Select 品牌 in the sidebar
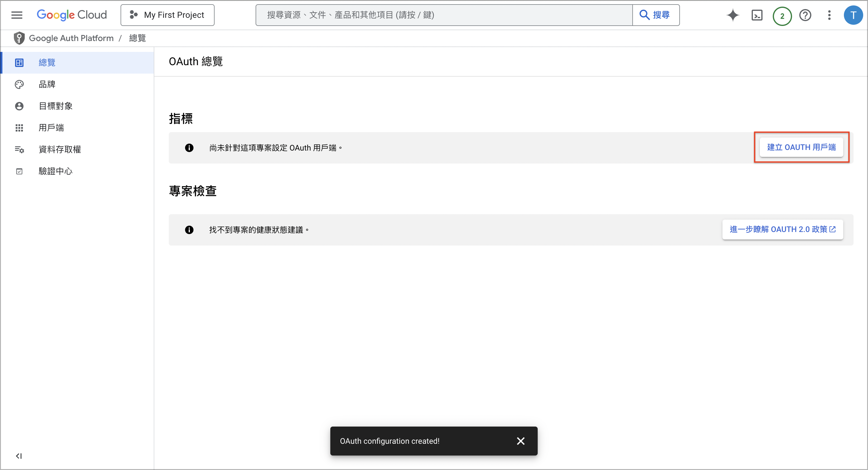The height and width of the screenshot is (470, 868). (x=47, y=84)
